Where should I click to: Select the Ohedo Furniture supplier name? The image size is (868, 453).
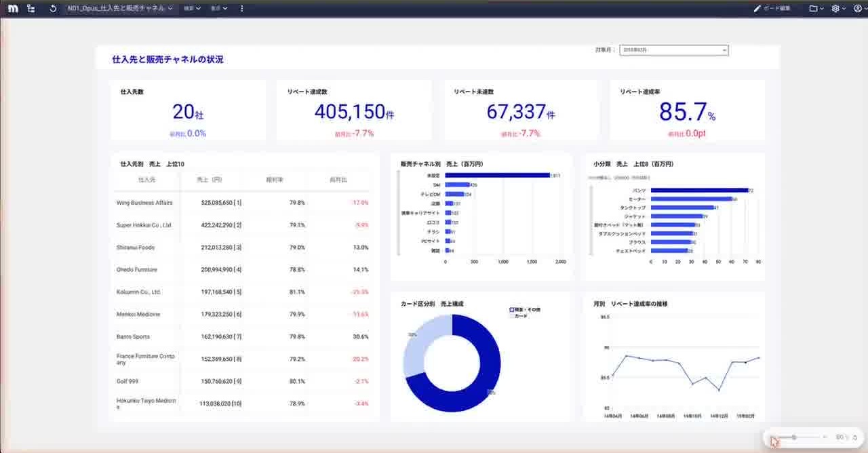pos(138,270)
